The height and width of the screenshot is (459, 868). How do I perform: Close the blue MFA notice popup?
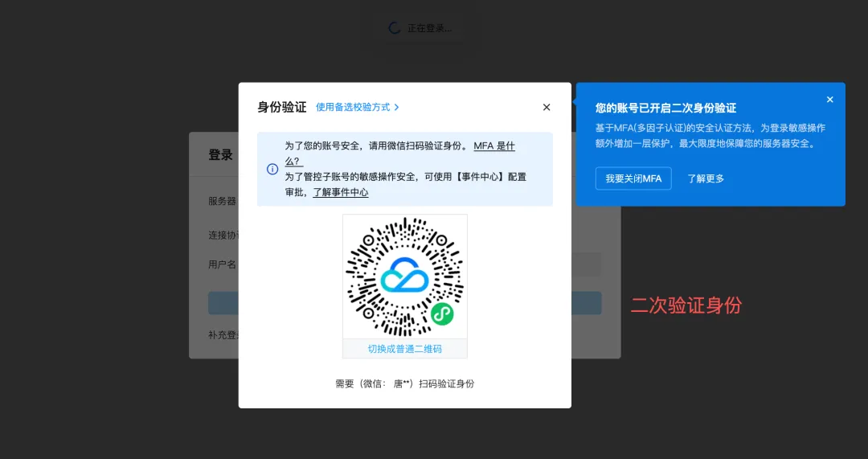tap(829, 100)
